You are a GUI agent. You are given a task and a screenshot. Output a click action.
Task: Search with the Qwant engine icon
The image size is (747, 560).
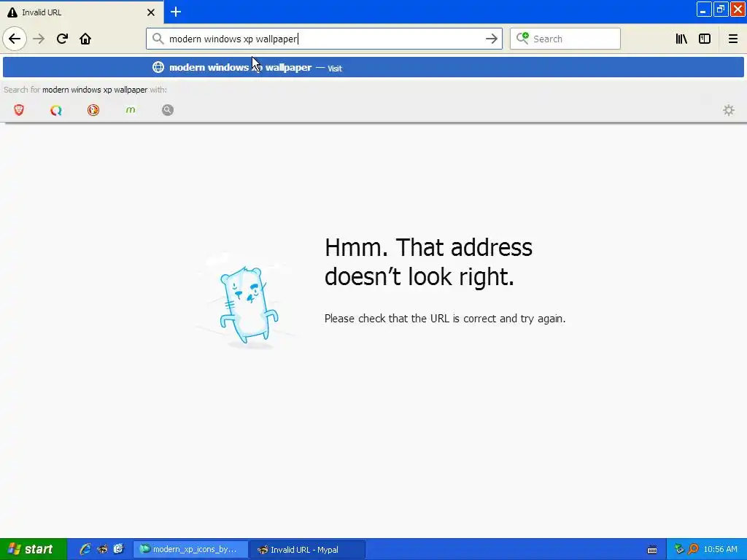point(56,110)
